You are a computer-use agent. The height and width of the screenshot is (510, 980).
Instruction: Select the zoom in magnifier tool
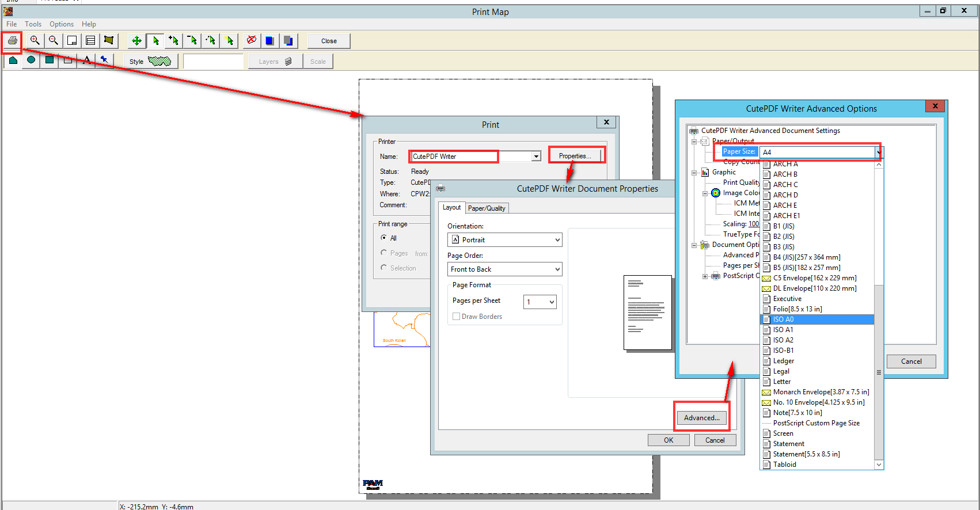(x=35, y=40)
